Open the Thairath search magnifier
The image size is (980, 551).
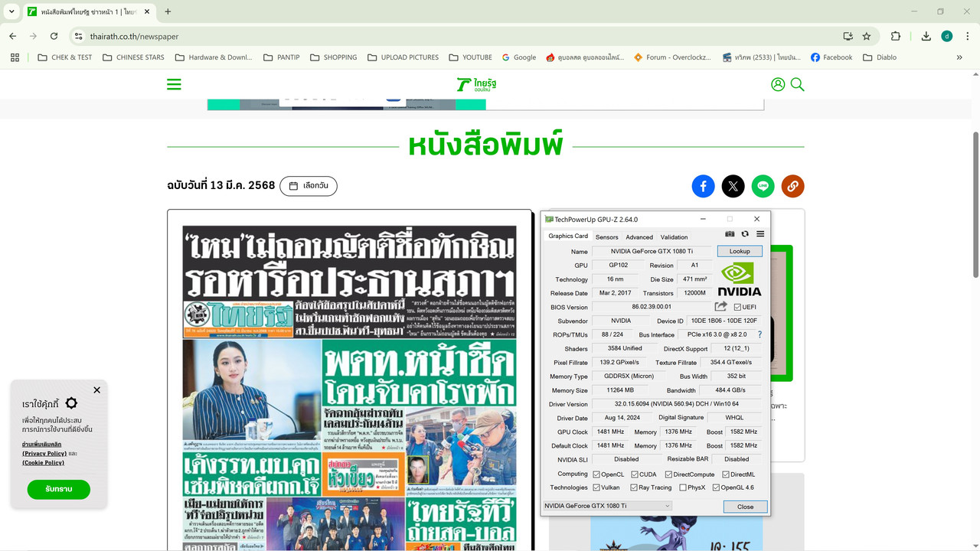click(797, 84)
